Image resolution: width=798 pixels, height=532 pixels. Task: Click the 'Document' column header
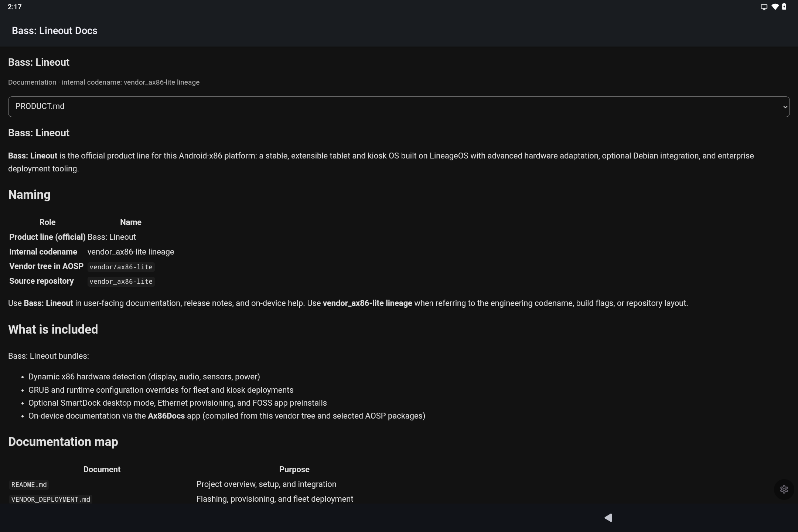[102, 470]
